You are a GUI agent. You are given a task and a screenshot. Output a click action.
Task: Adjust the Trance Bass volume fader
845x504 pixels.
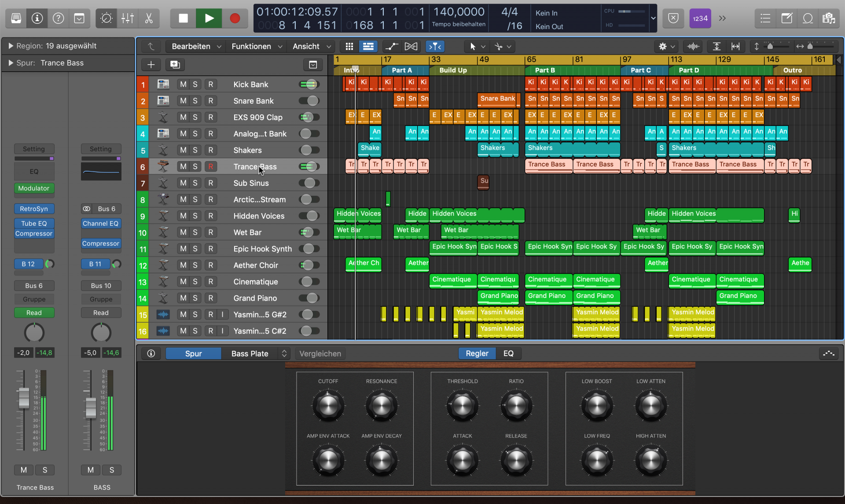point(24,397)
